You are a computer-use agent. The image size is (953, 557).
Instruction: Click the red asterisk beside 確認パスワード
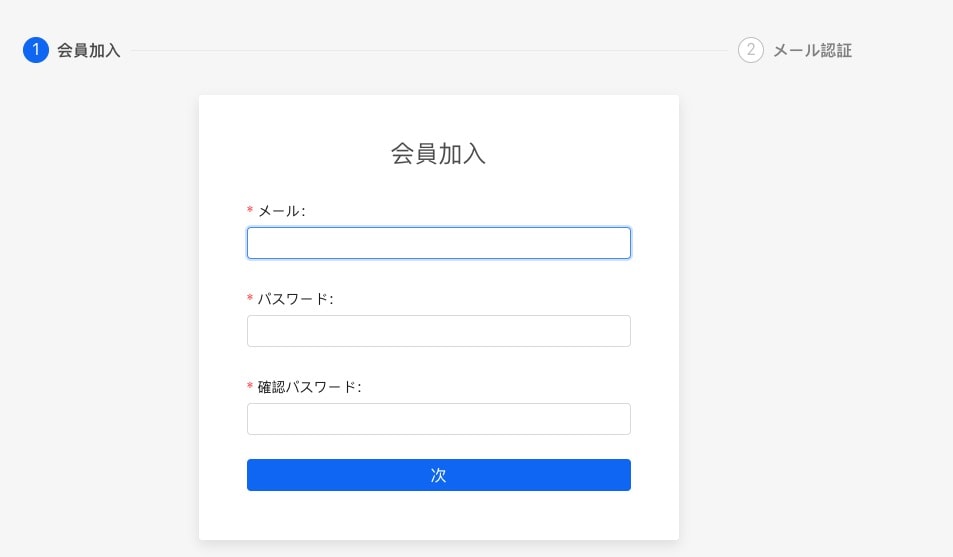(250, 386)
